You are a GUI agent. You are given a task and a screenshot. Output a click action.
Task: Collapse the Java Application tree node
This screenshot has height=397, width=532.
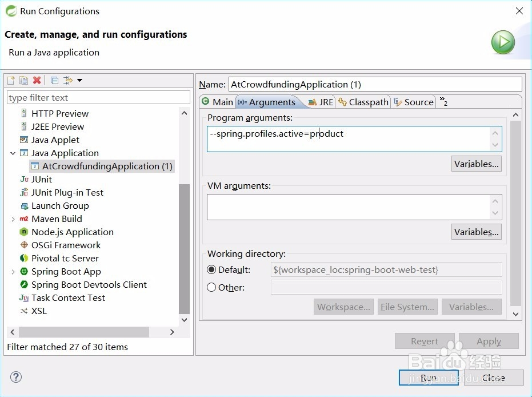pos(13,153)
